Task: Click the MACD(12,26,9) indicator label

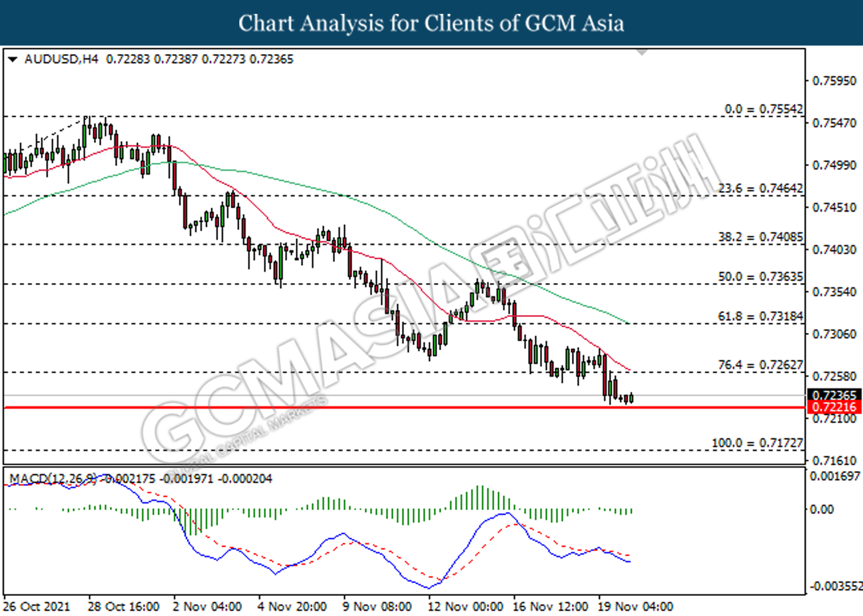Action: click(53, 479)
